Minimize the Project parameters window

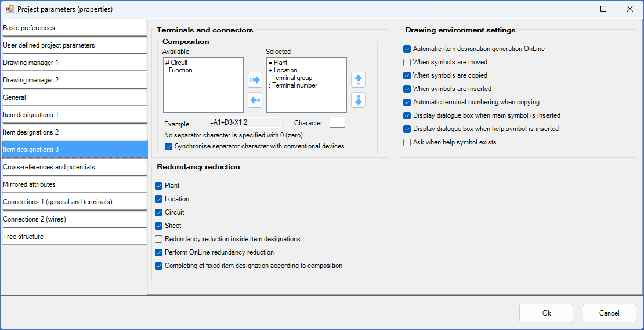(577, 9)
